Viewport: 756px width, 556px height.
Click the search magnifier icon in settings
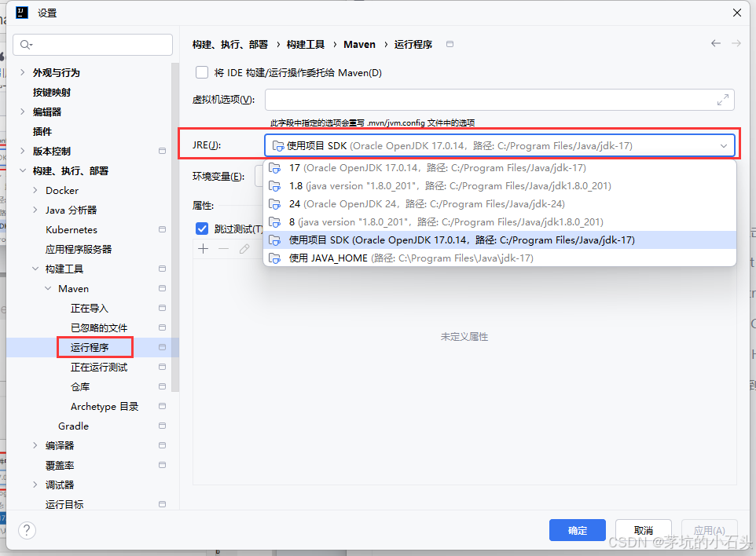click(26, 45)
